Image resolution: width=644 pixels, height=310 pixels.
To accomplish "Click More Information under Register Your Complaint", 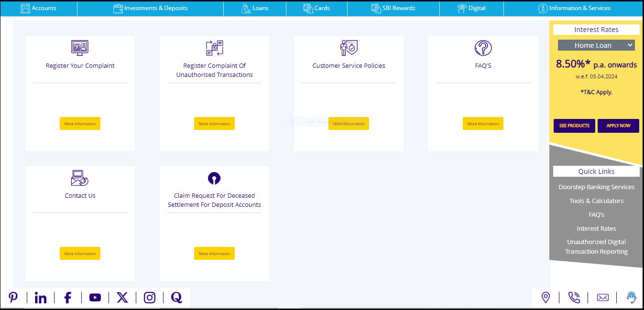I will pyautogui.click(x=80, y=124).
